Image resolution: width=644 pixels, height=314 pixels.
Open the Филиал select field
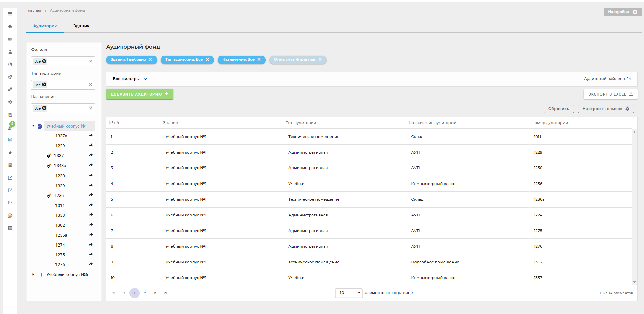63,61
